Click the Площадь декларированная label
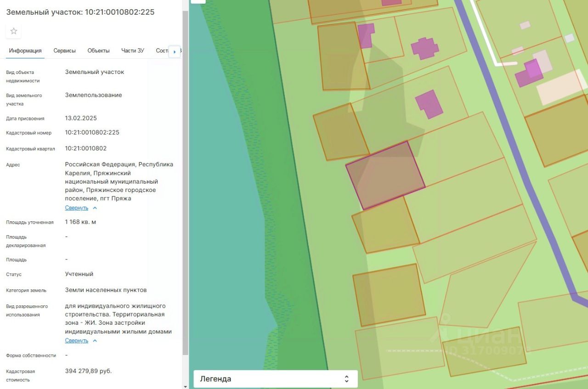 tap(26, 241)
